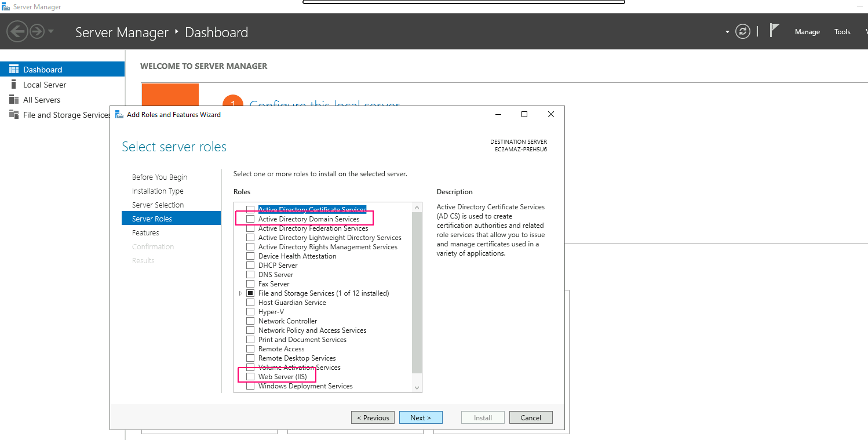Go to Before You Begin wizard step
The image size is (868, 440).
coord(159,177)
